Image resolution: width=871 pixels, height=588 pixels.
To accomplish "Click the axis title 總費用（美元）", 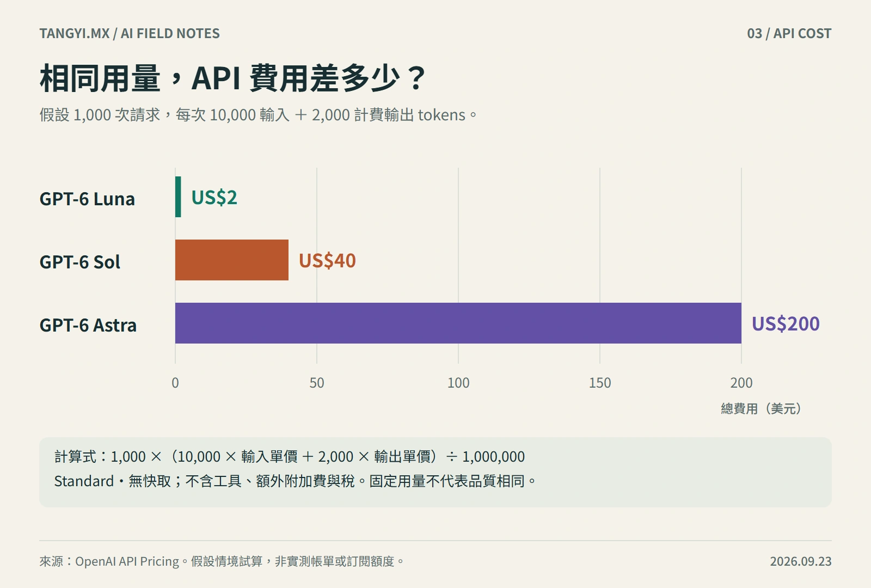I will tap(761, 408).
